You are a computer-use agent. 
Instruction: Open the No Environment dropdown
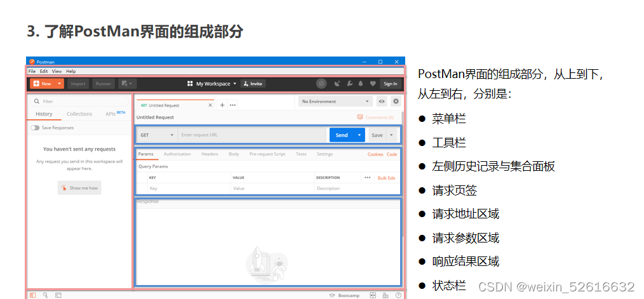click(335, 102)
